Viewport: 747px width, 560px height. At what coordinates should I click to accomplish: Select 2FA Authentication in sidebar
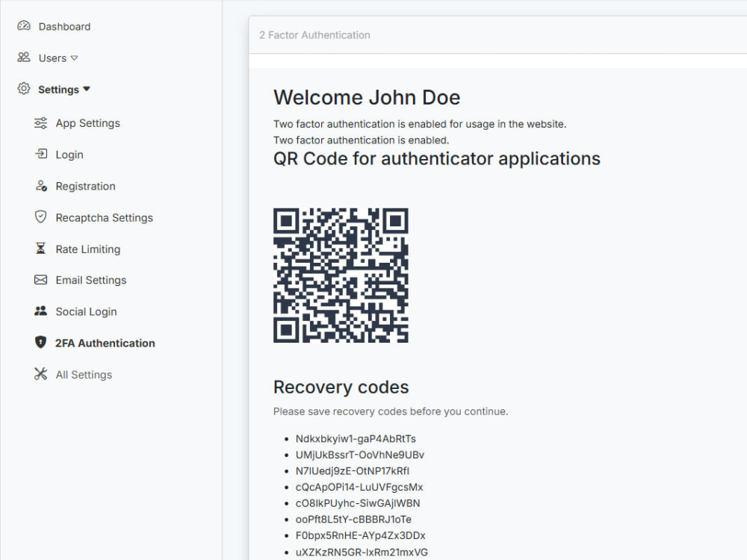click(x=105, y=343)
